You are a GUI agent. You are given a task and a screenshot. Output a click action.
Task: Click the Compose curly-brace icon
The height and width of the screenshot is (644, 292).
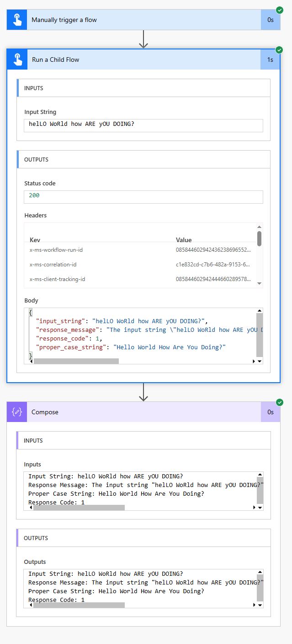(17, 412)
